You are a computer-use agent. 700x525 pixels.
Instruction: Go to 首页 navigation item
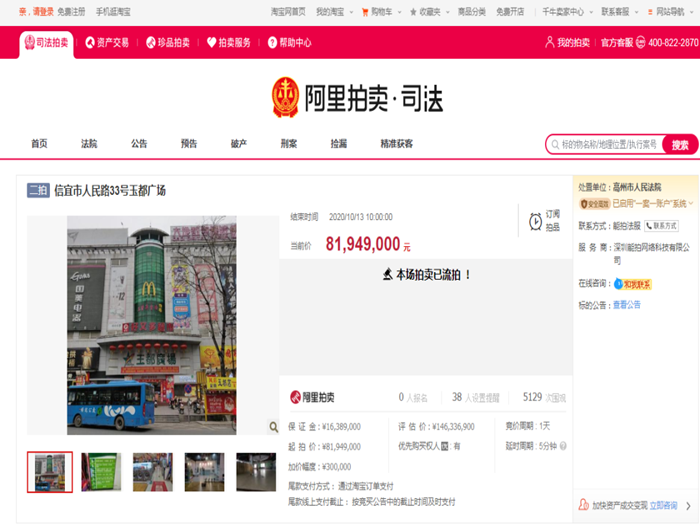click(39, 144)
